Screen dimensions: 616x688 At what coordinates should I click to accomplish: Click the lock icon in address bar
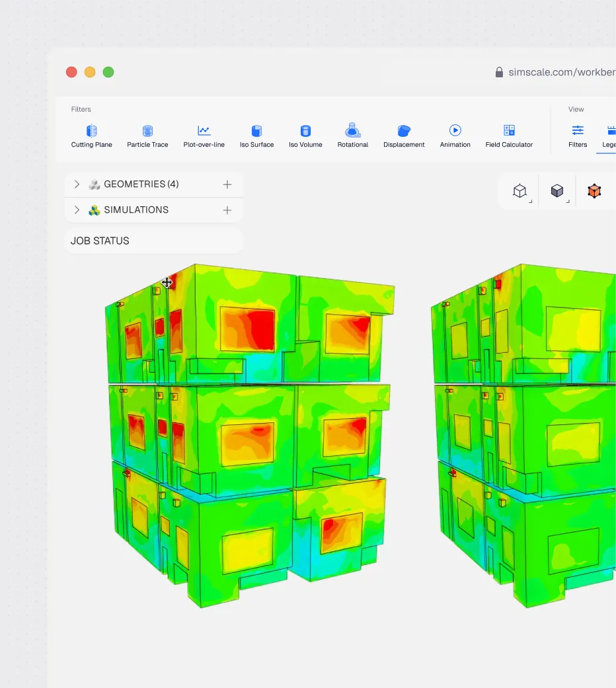[x=499, y=73]
